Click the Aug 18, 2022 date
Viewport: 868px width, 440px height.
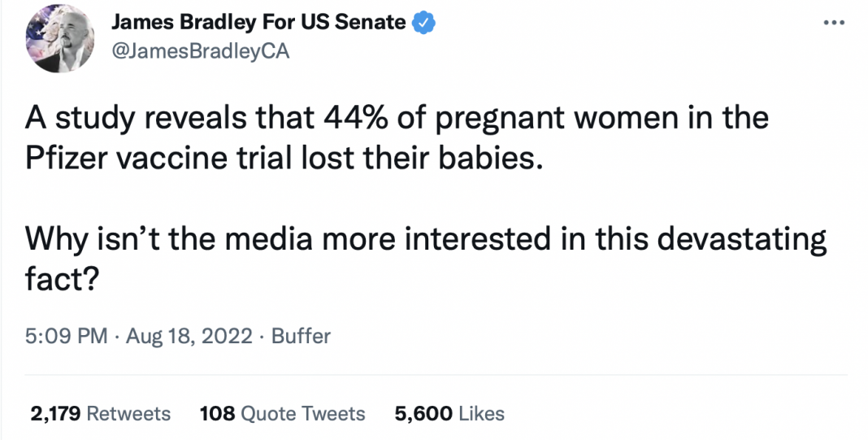(189, 336)
